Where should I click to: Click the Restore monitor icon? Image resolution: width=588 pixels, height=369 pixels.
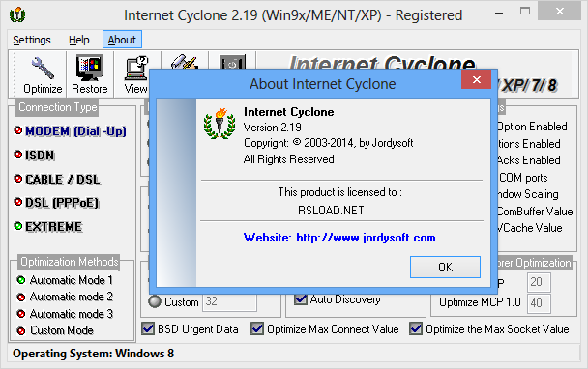point(90,68)
